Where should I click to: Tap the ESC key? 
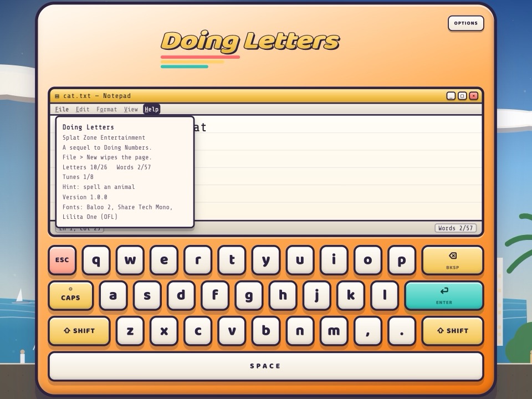coord(62,260)
